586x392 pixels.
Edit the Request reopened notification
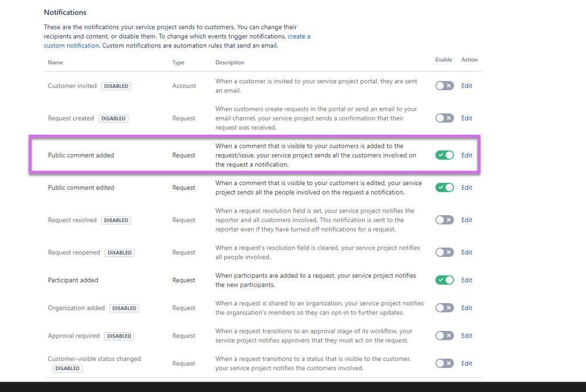pyautogui.click(x=466, y=253)
